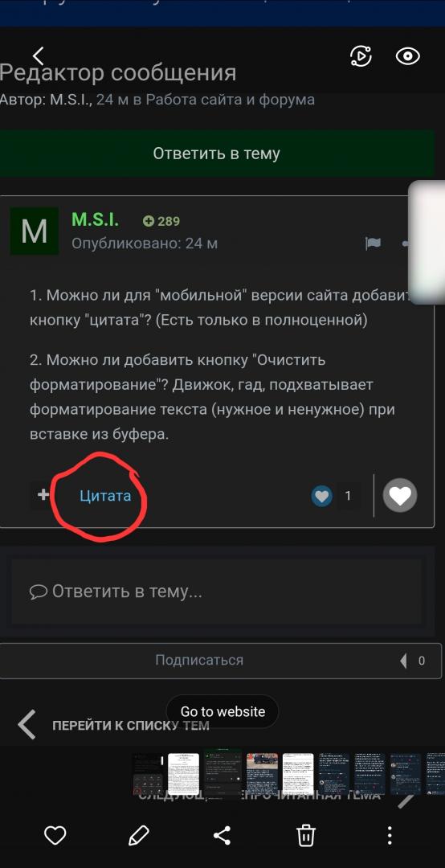
Task: Open M.S.I. profile name link
Action: [96, 219]
